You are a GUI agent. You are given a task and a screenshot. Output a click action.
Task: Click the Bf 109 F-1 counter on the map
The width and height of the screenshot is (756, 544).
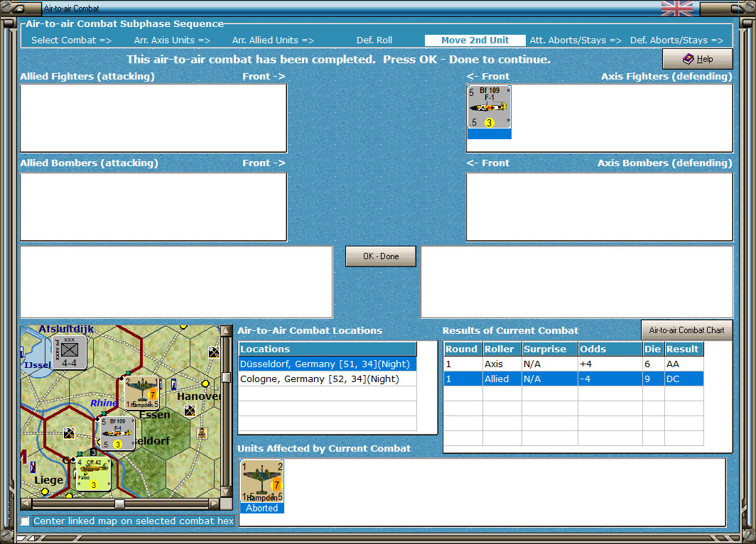117,433
